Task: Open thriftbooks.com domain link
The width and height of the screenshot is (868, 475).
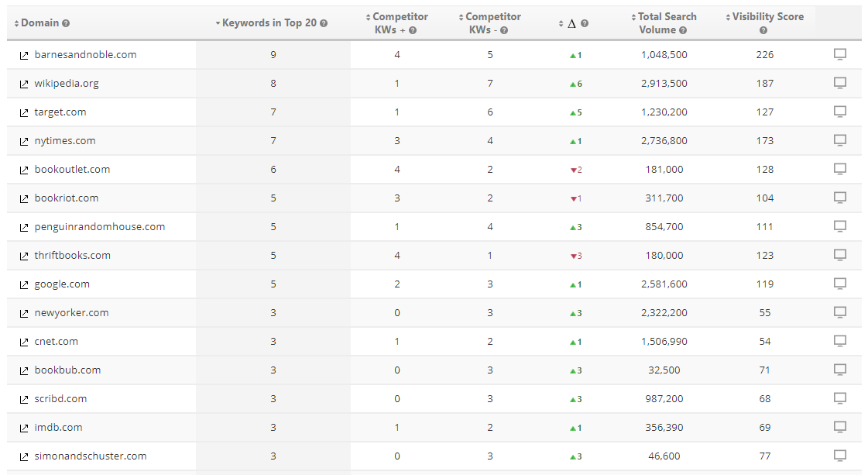Action: pyautogui.click(x=73, y=255)
